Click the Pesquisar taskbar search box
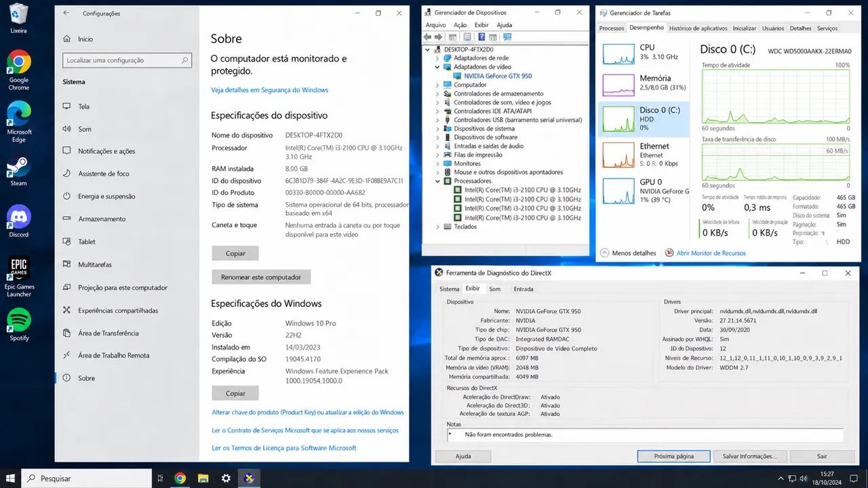The width and height of the screenshot is (868, 488). [x=87, y=478]
